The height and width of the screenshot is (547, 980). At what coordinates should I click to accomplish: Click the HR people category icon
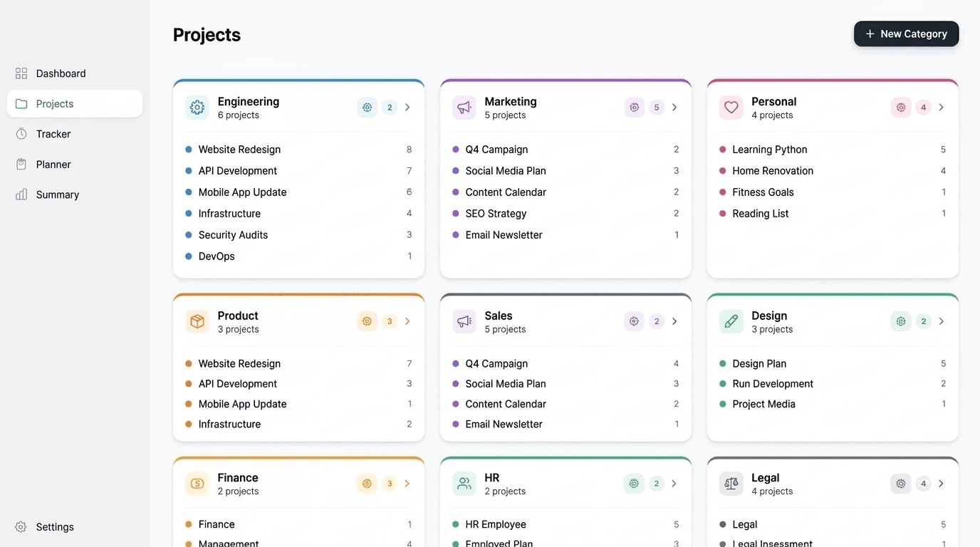[x=464, y=484]
